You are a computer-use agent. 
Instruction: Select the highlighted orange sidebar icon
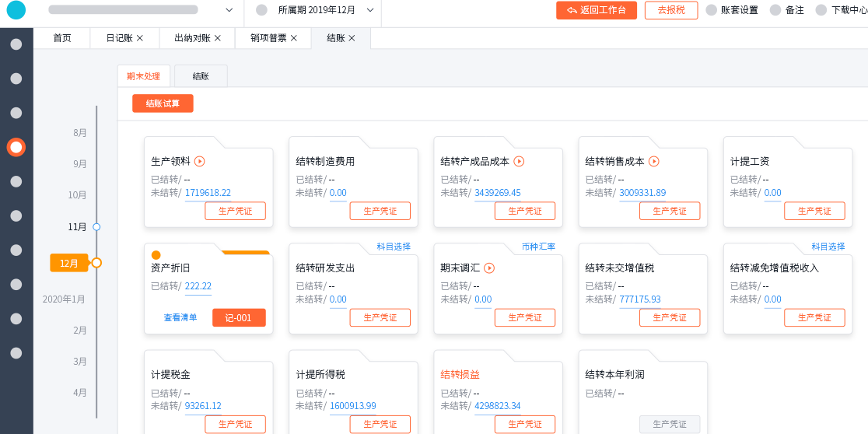pos(16,147)
